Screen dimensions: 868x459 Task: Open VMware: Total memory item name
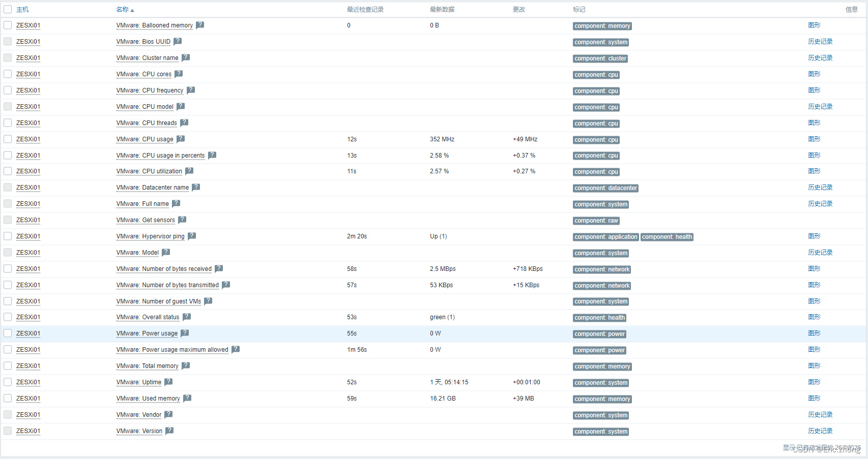tap(147, 366)
